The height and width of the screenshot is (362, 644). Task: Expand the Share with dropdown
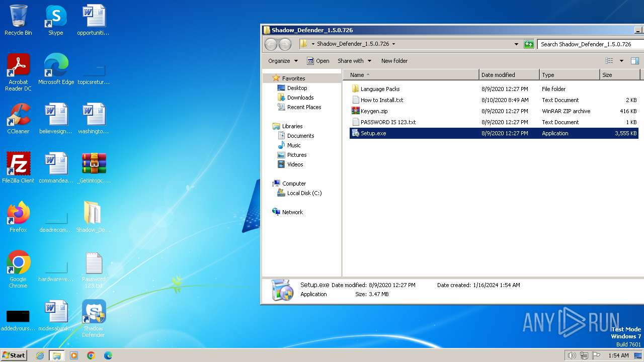point(354,61)
